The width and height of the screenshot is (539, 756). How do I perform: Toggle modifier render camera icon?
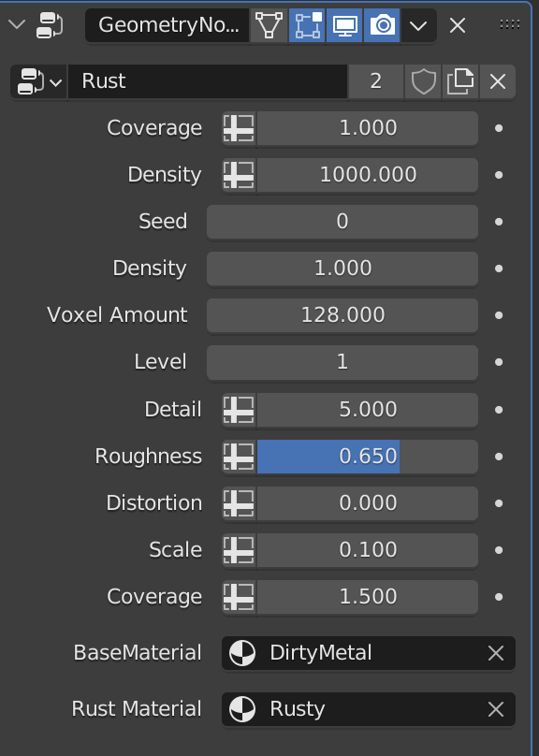click(x=382, y=25)
